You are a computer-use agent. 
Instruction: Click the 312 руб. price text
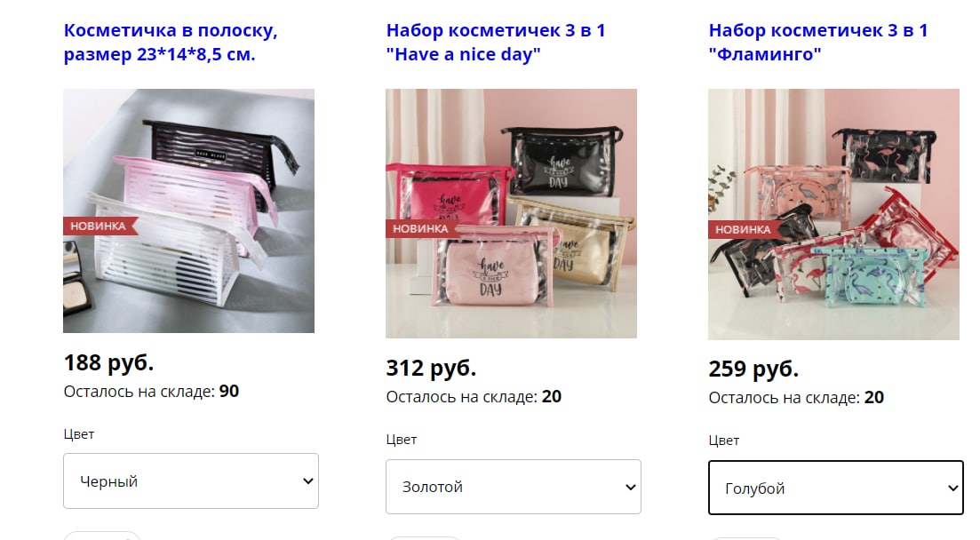coord(431,368)
